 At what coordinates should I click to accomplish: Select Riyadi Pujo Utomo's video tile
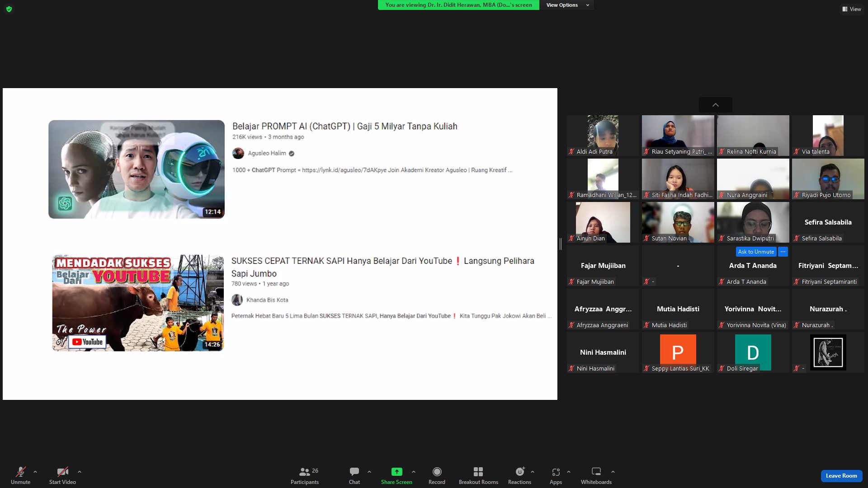coord(828,179)
